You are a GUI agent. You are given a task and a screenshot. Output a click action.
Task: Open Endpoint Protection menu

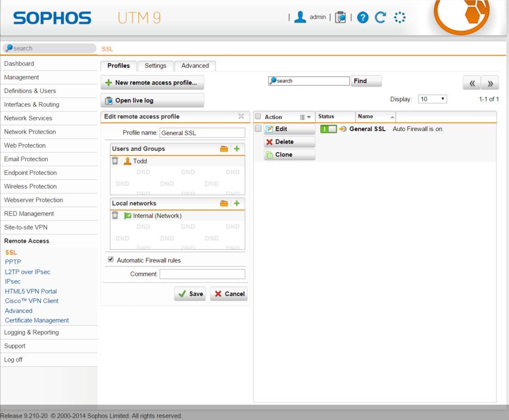point(49,173)
